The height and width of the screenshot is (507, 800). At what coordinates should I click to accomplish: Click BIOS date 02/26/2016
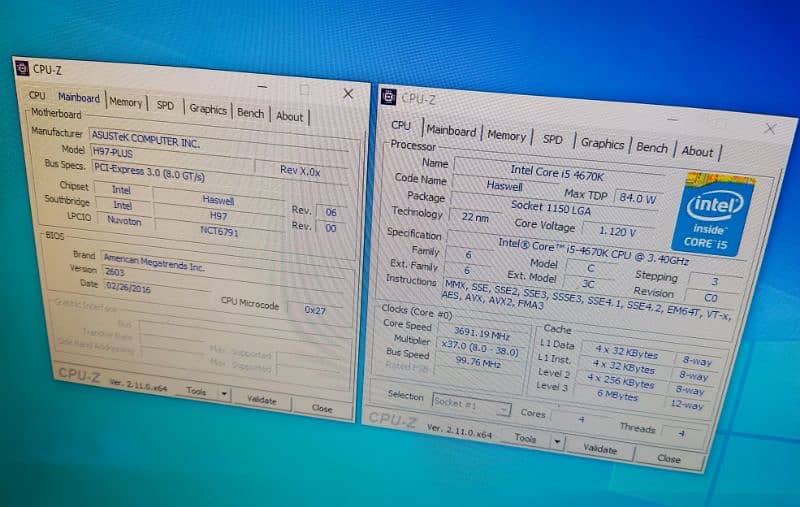[156, 288]
